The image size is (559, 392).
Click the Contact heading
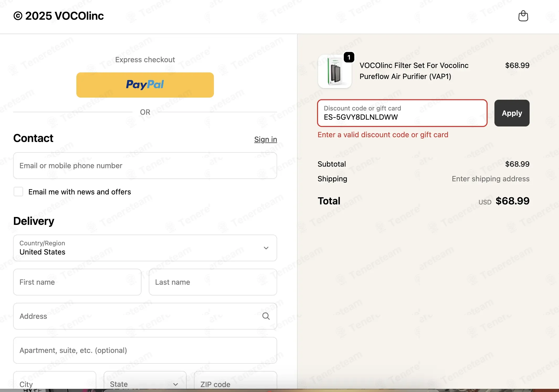click(33, 138)
